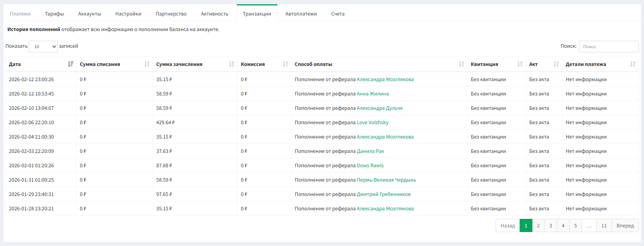
Task: Switch to the Тарифы tab
Action: point(54,14)
